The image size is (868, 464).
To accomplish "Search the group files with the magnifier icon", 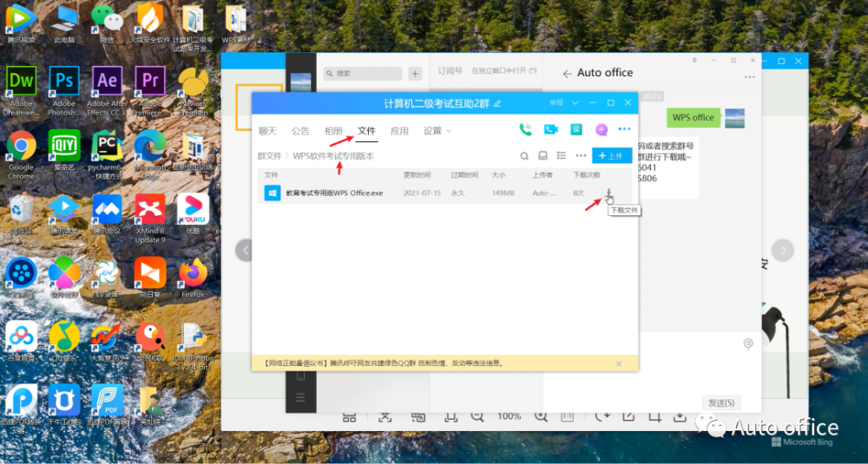I will 524,156.
